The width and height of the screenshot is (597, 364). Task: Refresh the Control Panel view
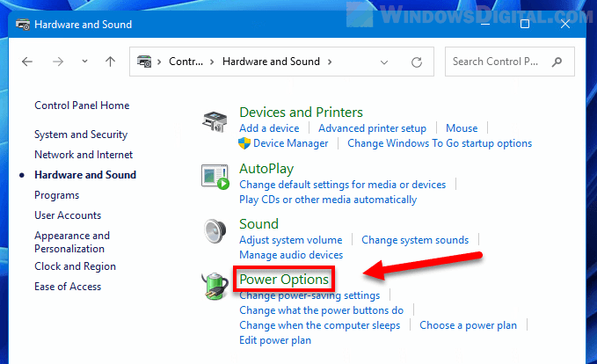417,62
